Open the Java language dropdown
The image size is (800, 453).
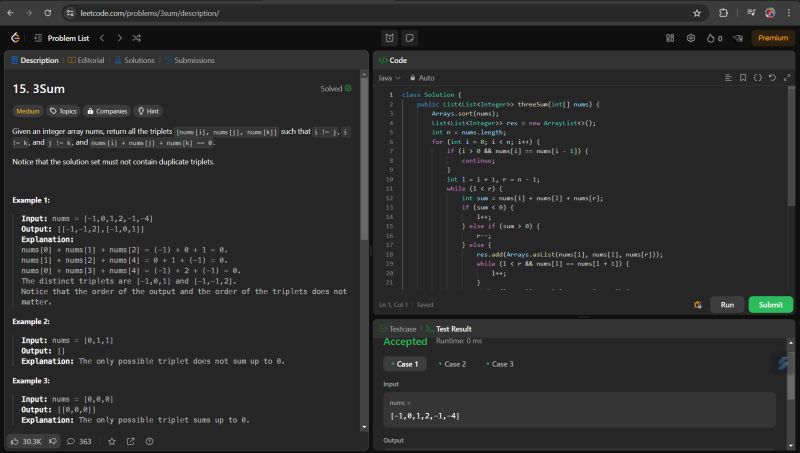coord(389,78)
